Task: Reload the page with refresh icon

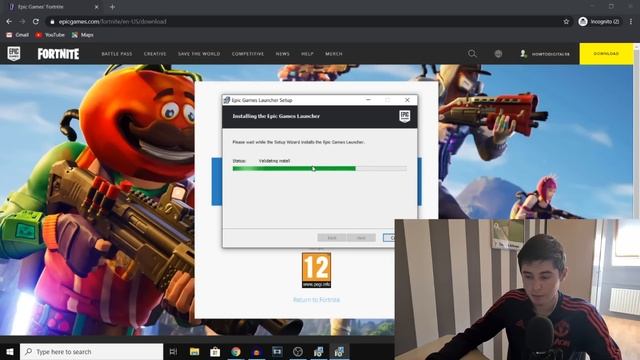Action: 36,21
